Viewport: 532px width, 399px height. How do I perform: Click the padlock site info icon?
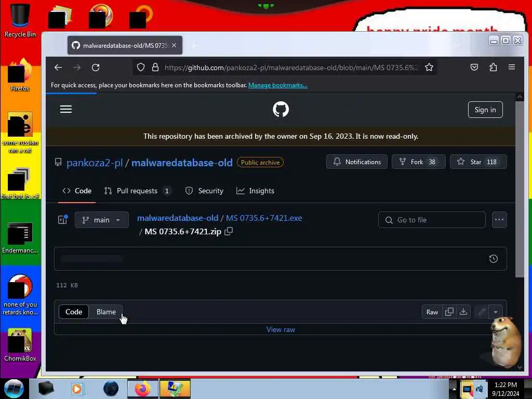[x=155, y=68]
